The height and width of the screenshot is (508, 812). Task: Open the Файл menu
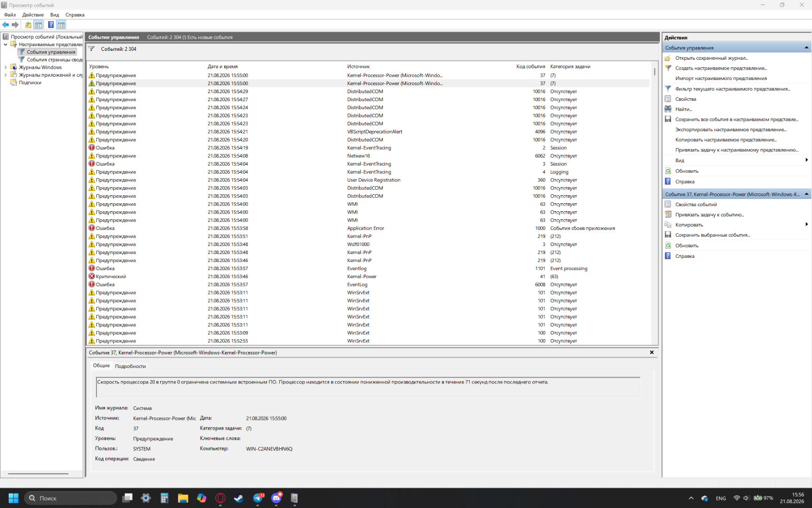tap(10, 15)
